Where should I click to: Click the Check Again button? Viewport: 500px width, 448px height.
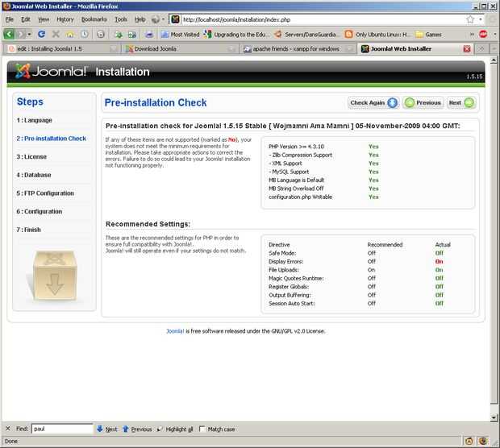[373, 102]
